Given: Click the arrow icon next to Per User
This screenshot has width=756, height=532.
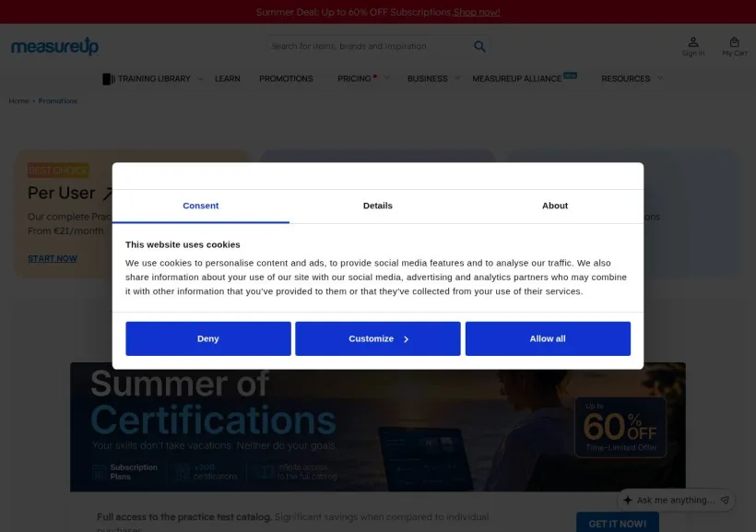Looking at the screenshot, I should point(108,194).
